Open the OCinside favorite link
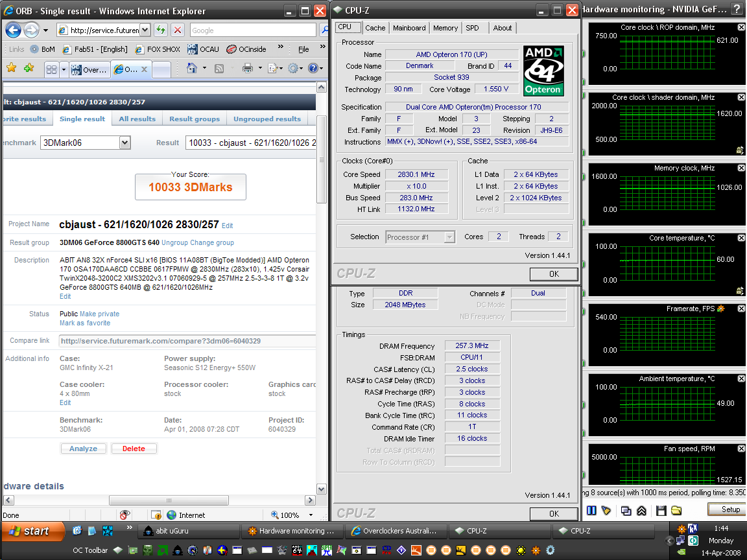 [246, 49]
